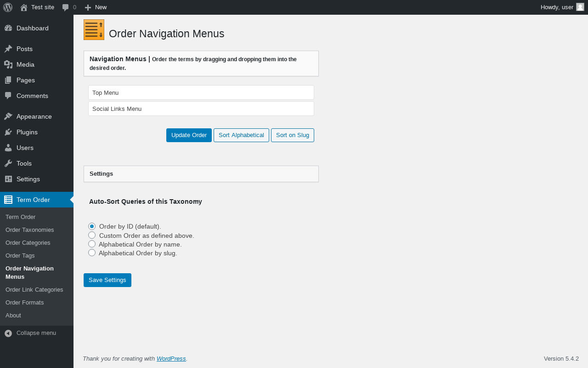The image size is (588, 368).
Task: Click Collapse menu text
Action: pos(36,333)
